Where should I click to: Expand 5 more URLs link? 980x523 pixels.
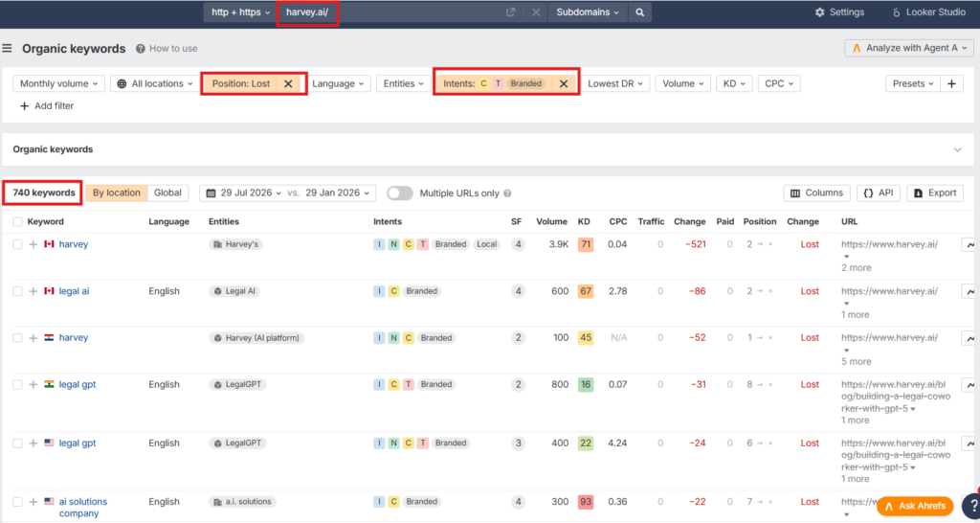pos(857,361)
